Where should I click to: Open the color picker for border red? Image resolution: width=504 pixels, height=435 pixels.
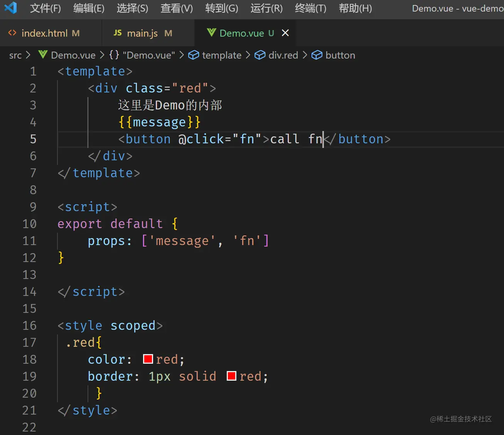click(231, 376)
